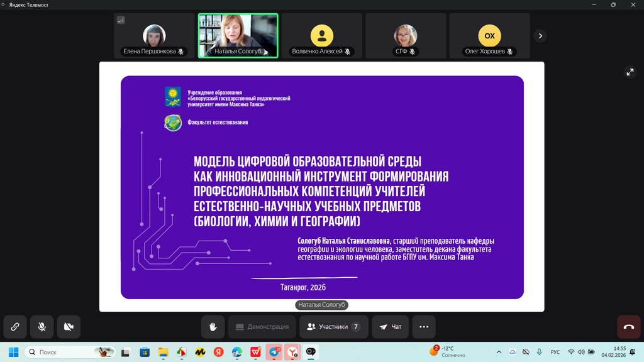Toggle the microphone mute button
Image resolution: width=644 pixels, height=362 pixels.
pyautogui.click(x=42, y=327)
